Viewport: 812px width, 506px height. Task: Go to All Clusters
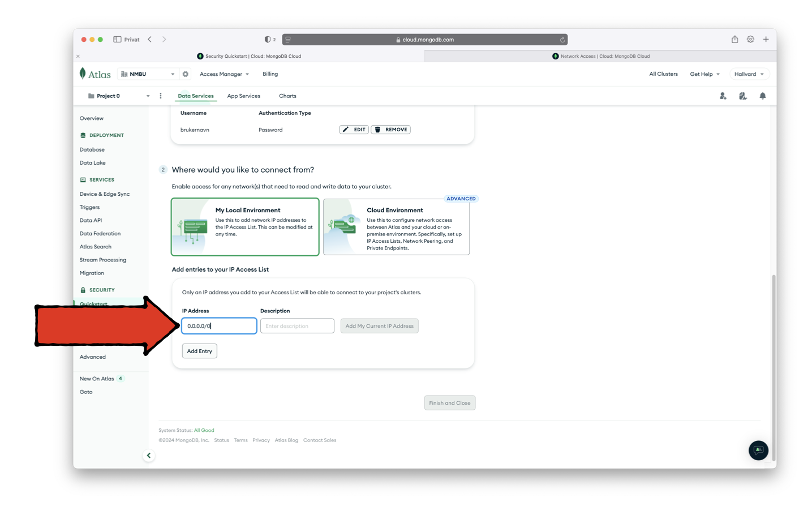tap(663, 74)
